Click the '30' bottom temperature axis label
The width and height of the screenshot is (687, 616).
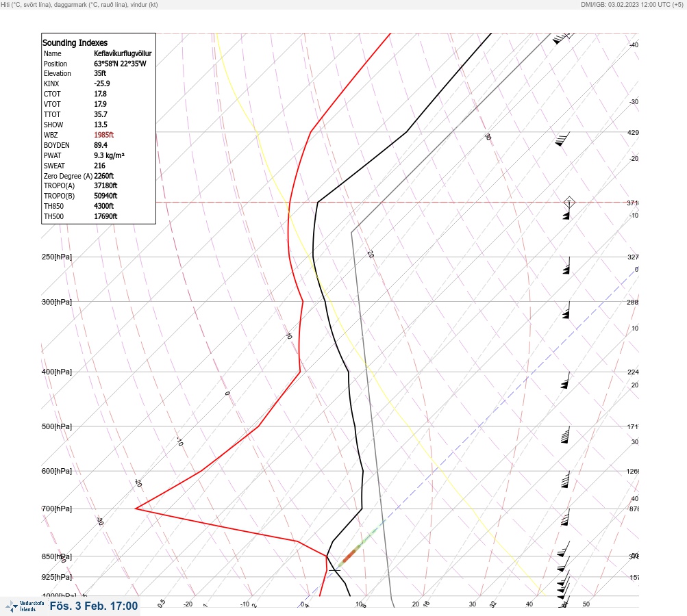point(473,604)
